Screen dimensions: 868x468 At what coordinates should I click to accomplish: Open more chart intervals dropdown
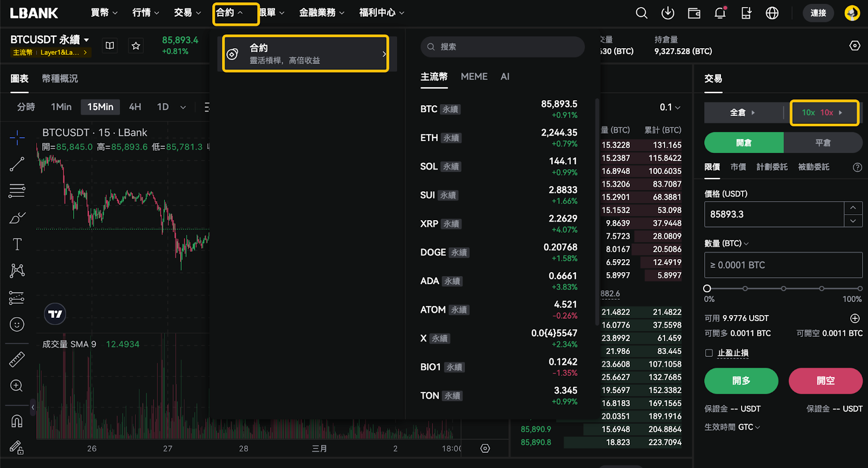183,107
